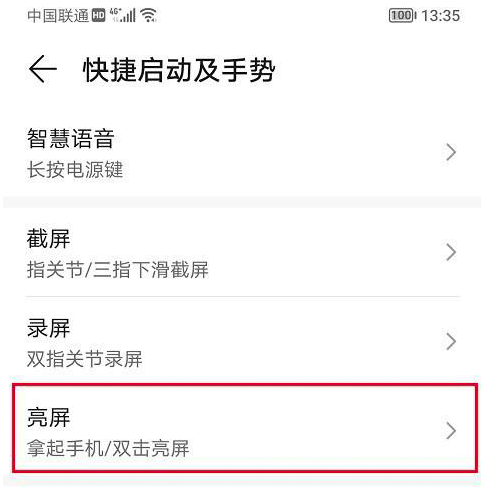Open the 智慧语音 settings entry

pyautogui.click(x=242, y=153)
